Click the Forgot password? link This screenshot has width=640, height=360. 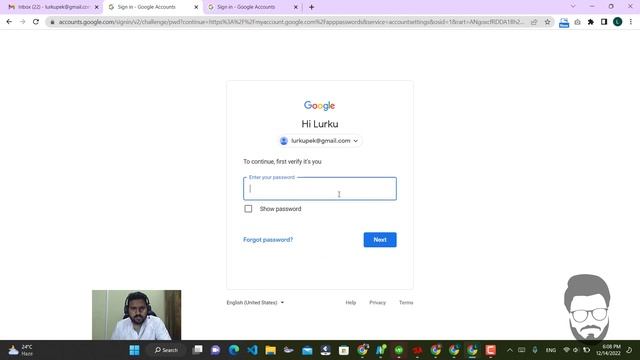tap(268, 240)
